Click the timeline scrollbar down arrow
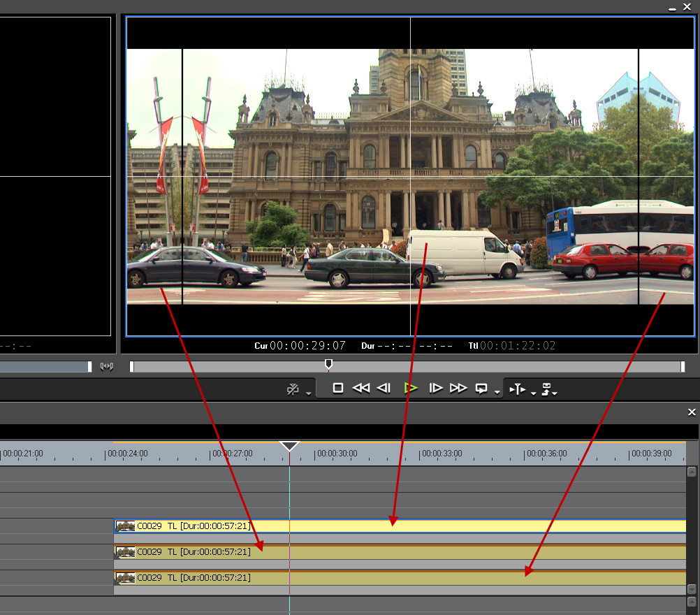This screenshot has width=700, height=615. (x=692, y=589)
